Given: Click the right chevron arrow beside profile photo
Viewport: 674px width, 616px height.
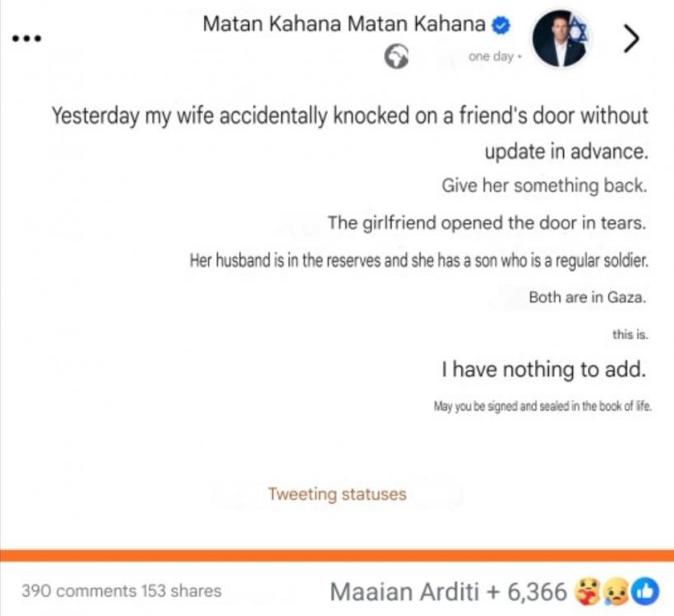Looking at the screenshot, I should (x=631, y=39).
